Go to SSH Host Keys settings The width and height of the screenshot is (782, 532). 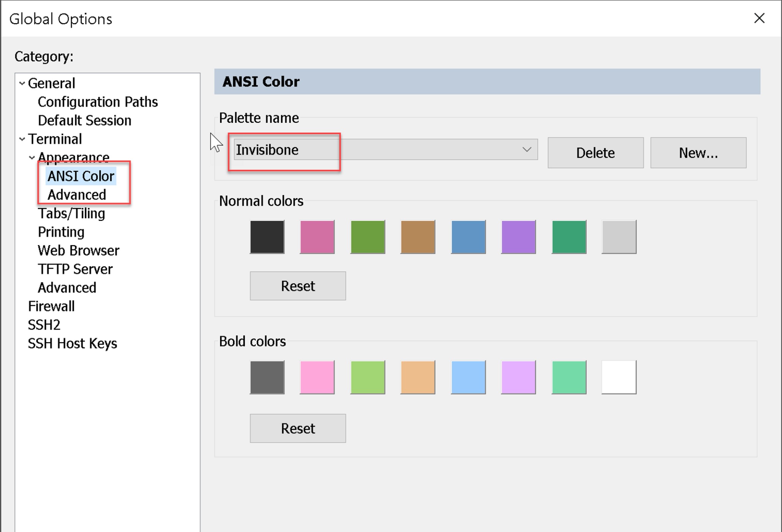click(72, 343)
